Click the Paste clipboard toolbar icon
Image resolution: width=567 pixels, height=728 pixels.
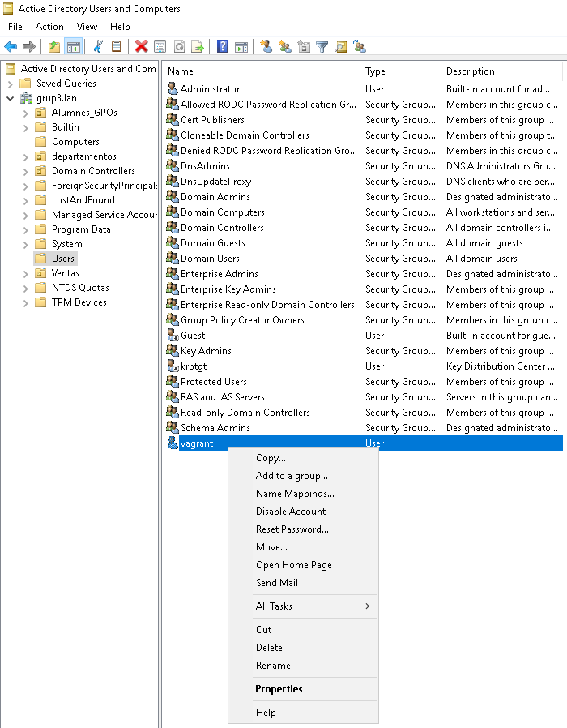click(x=117, y=46)
